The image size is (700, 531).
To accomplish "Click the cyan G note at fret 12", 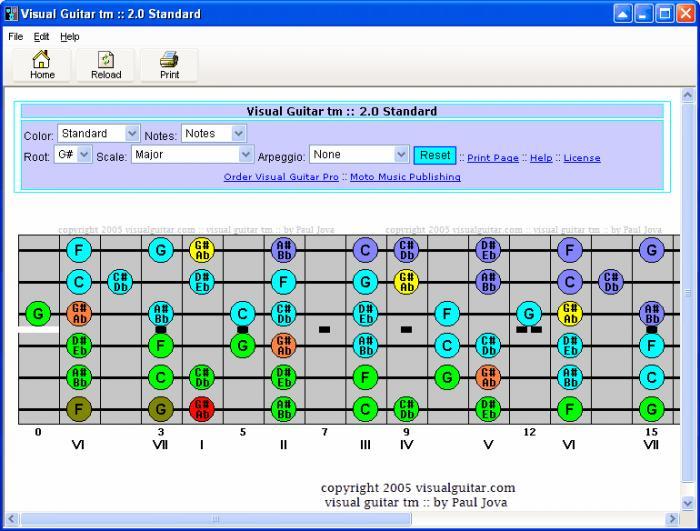I will tap(529, 314).
